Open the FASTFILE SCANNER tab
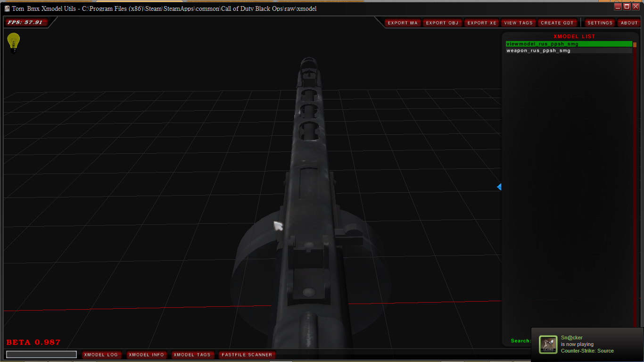Screen dimensions: 644x362 247,354
